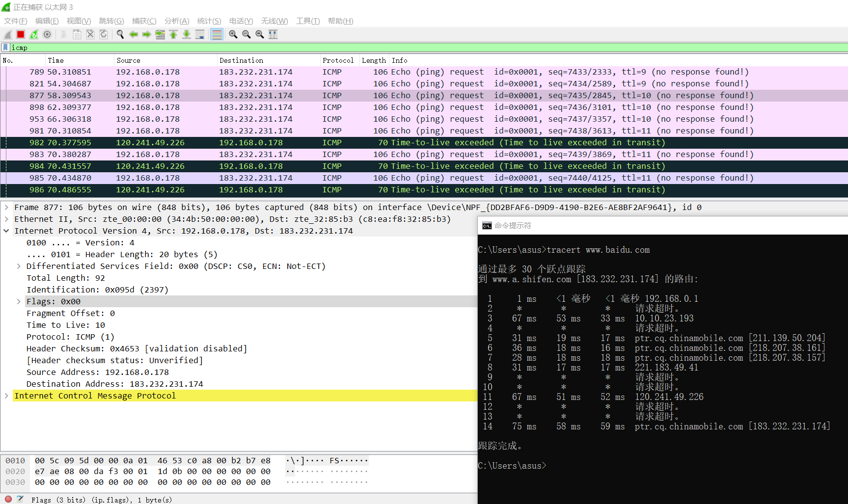Viewport: 848px width, 504px height.
Task: Go back to previous packet arrow
Action: (x=134, y=34)
